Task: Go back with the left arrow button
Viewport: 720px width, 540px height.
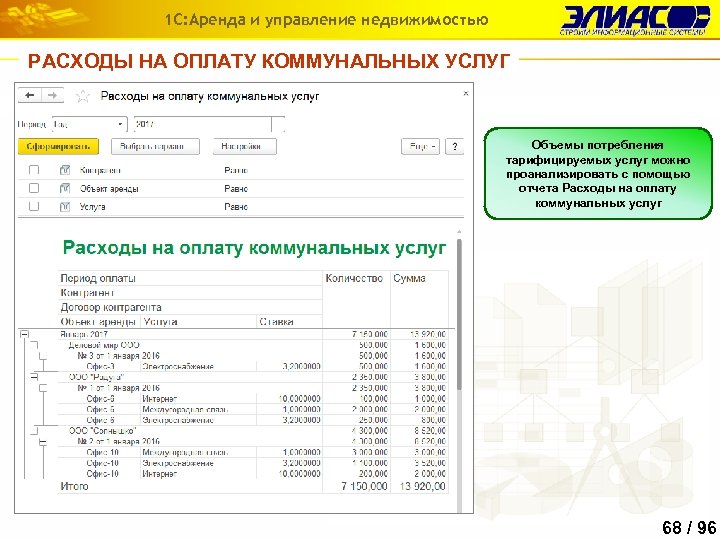Action: (30, 96)
